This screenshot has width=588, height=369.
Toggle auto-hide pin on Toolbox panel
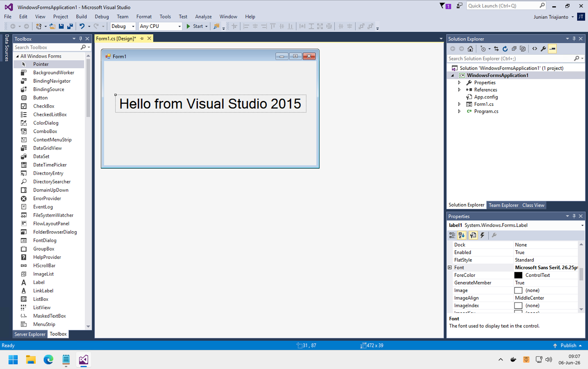[80, 39]
